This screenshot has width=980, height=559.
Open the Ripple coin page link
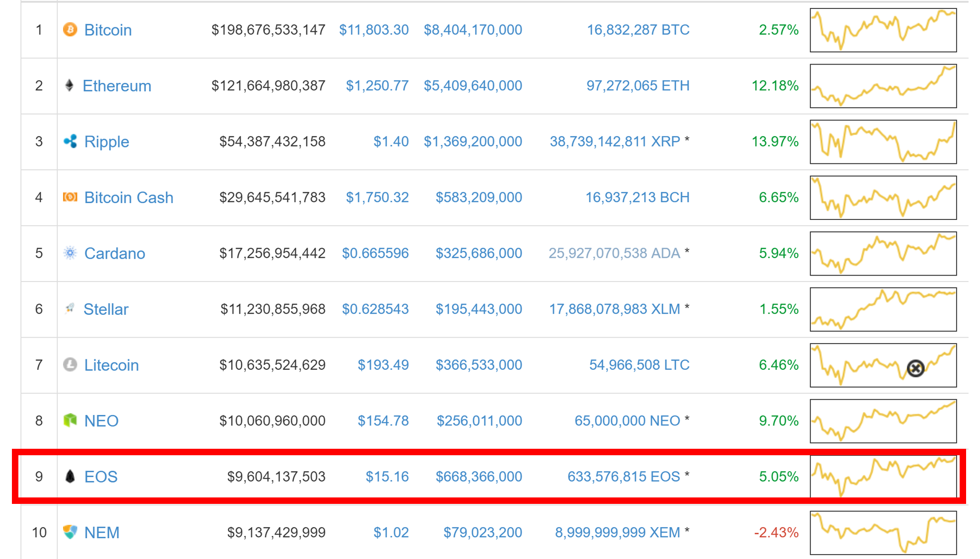pos(107,142)
